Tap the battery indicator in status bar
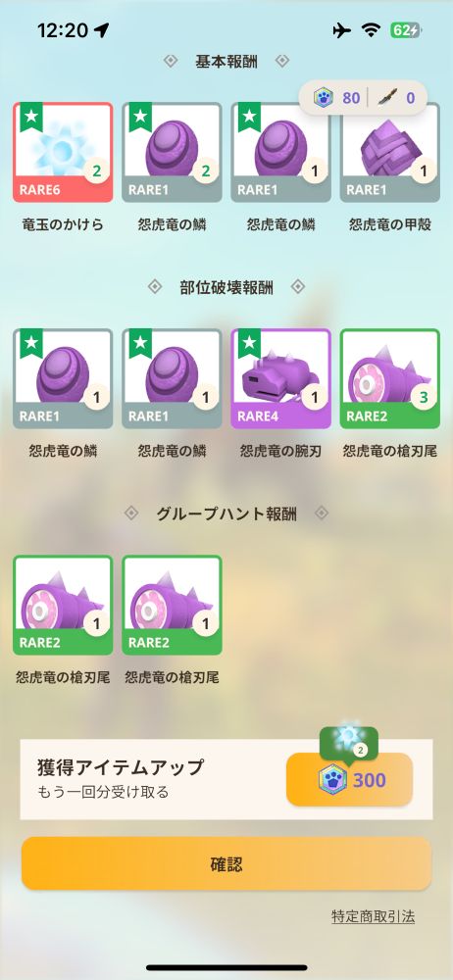Screen dimensions: 453x980 (406, 30)
